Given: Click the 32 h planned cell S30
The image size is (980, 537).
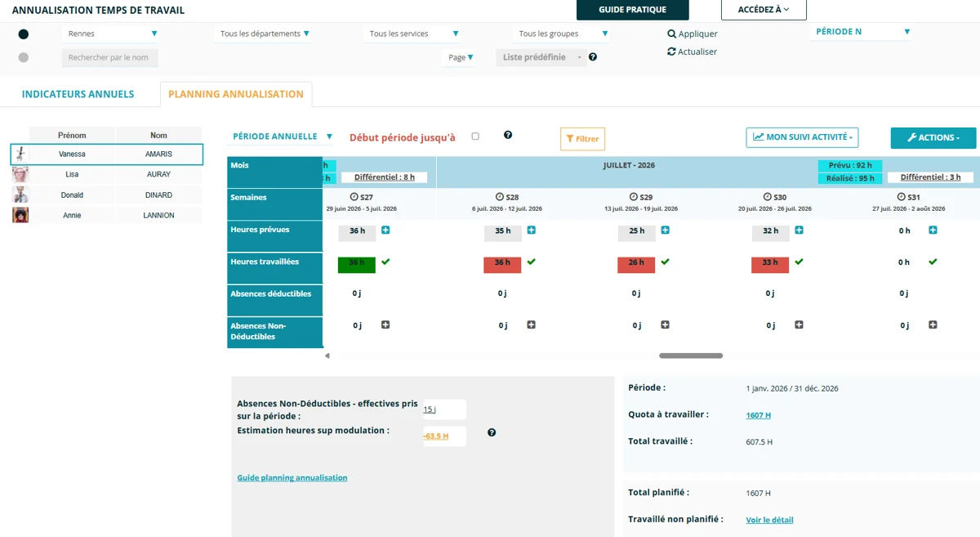Looking at the screenshot, I should 771,232.
